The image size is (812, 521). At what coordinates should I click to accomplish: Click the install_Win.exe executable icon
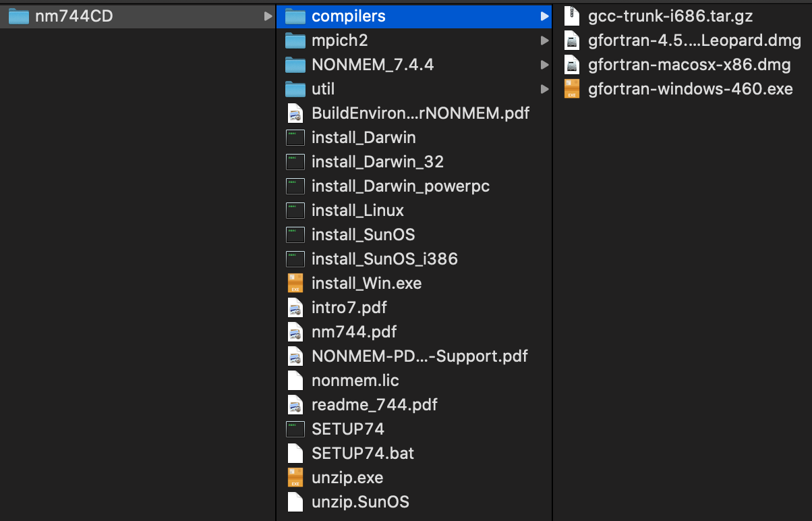295,283
